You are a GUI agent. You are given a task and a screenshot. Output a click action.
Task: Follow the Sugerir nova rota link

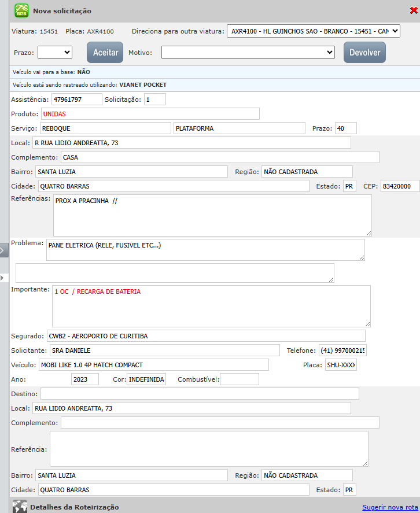click(390, 507)
